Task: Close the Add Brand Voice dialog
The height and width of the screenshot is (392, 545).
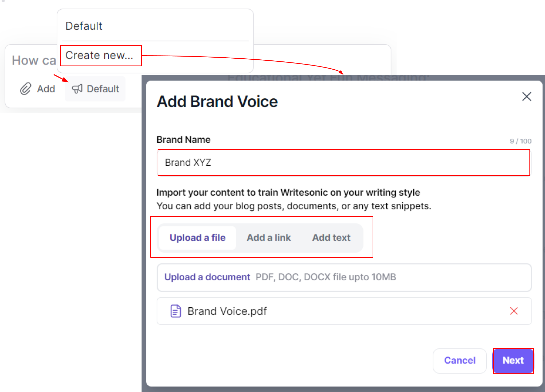Action: coord(526,97)
